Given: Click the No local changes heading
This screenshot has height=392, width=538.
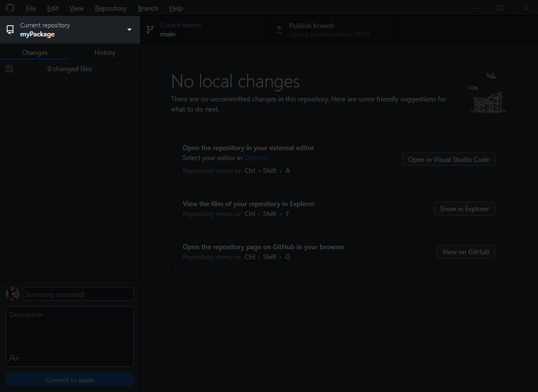Looking at the screenshot, I should [235, 81].
